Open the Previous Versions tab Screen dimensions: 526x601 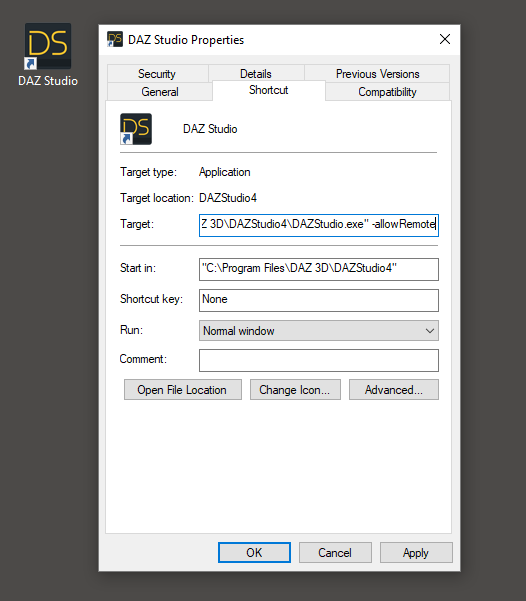[377, 74]
